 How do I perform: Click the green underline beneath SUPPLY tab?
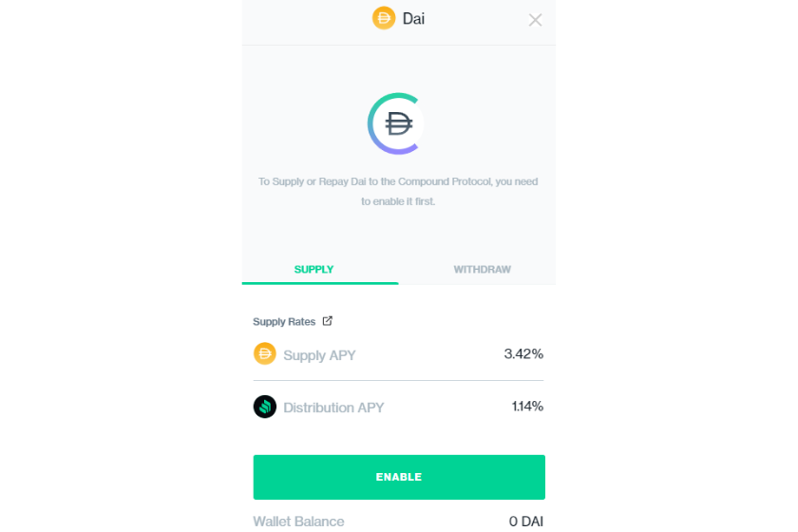tap(320, 283)
